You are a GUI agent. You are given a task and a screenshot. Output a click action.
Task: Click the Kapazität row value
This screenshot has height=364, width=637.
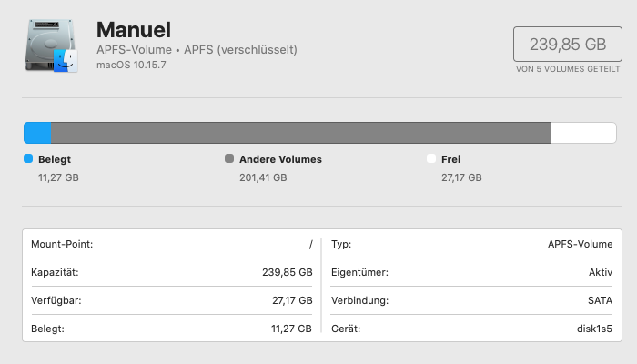click(x=287, y=272)
